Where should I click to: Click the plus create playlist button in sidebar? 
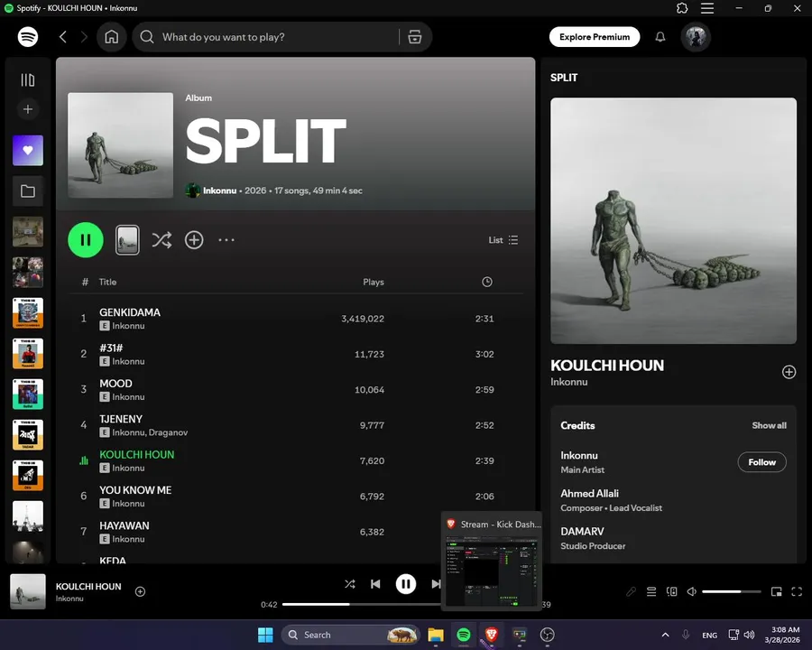(x=28, y=109)
